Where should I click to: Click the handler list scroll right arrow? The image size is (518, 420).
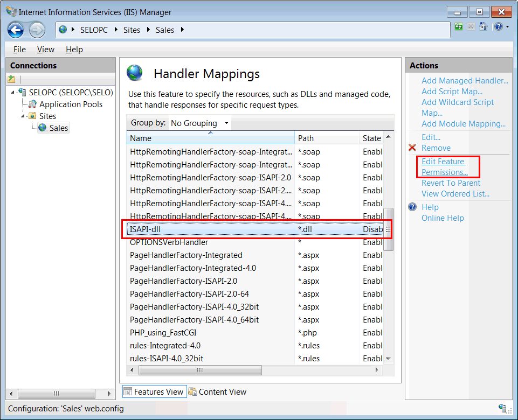tap(377, 370)
